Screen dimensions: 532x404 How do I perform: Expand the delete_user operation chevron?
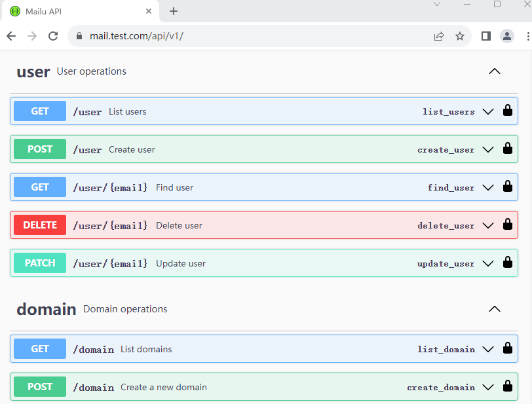click(x=488, y=226)
